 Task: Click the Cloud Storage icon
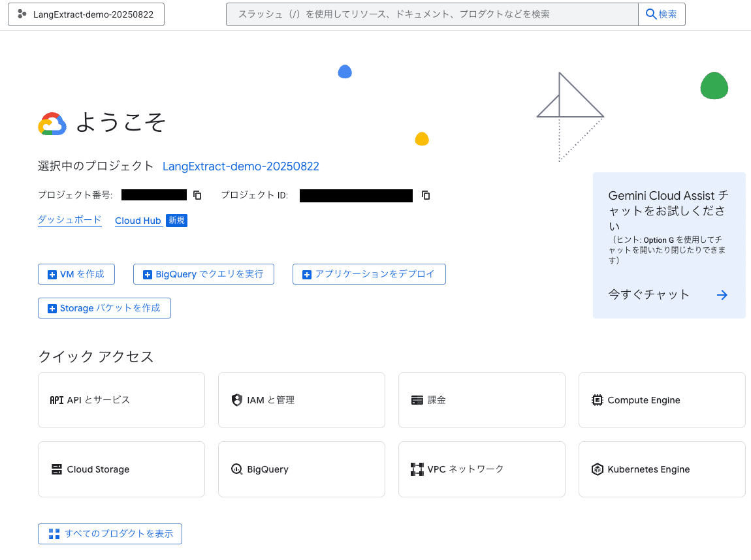pos(56,469)
